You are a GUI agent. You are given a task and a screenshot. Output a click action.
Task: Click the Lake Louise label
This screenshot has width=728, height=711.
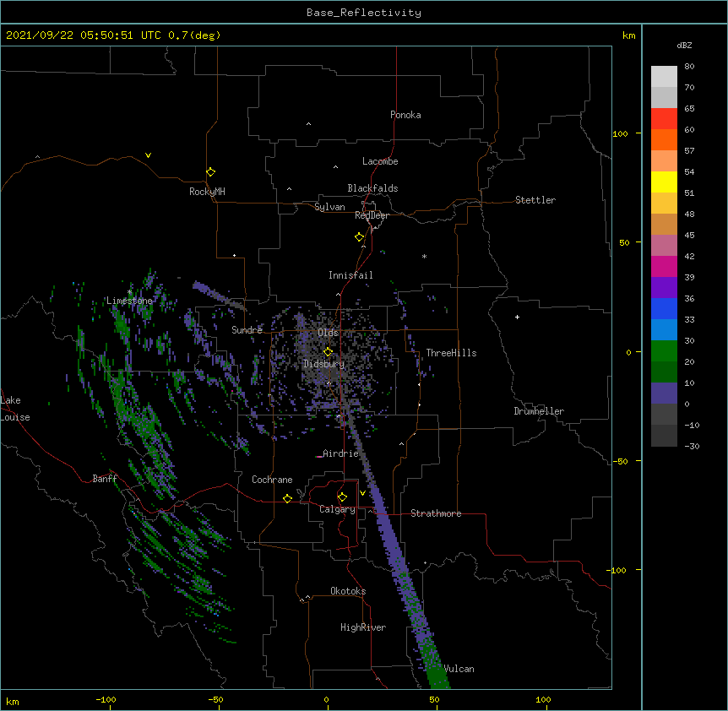pos(15,409)
